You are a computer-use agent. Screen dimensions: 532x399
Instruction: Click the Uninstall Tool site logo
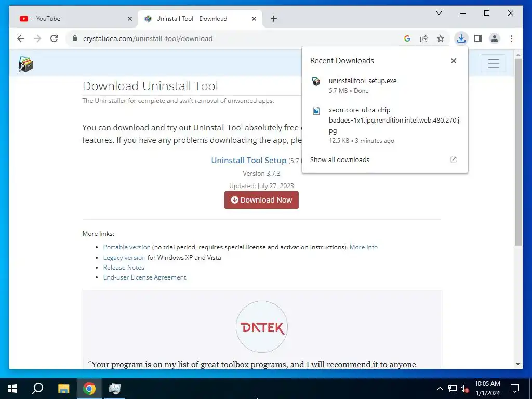[26, 63]
